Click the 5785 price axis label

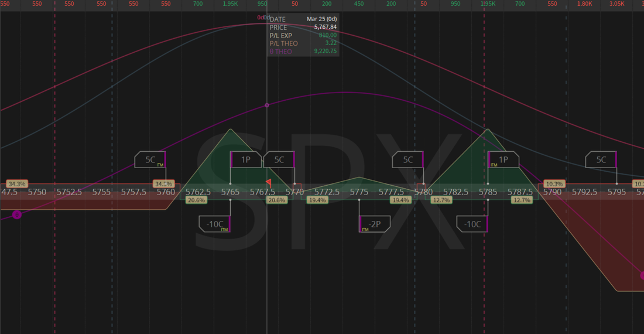click(x=488, y=192)
